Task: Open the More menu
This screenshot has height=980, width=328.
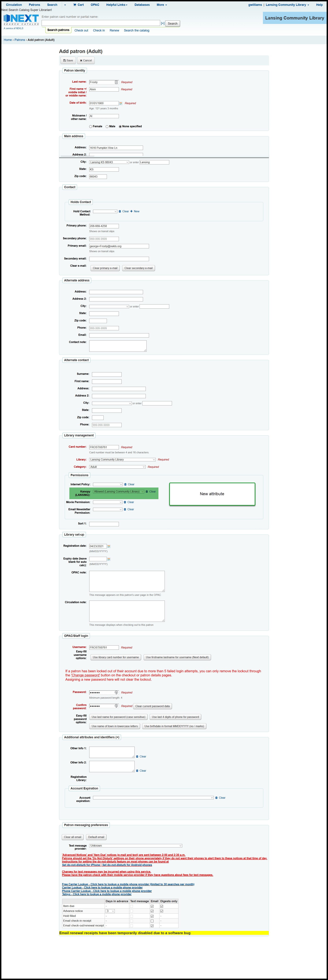Action: (x=162, y=5)
